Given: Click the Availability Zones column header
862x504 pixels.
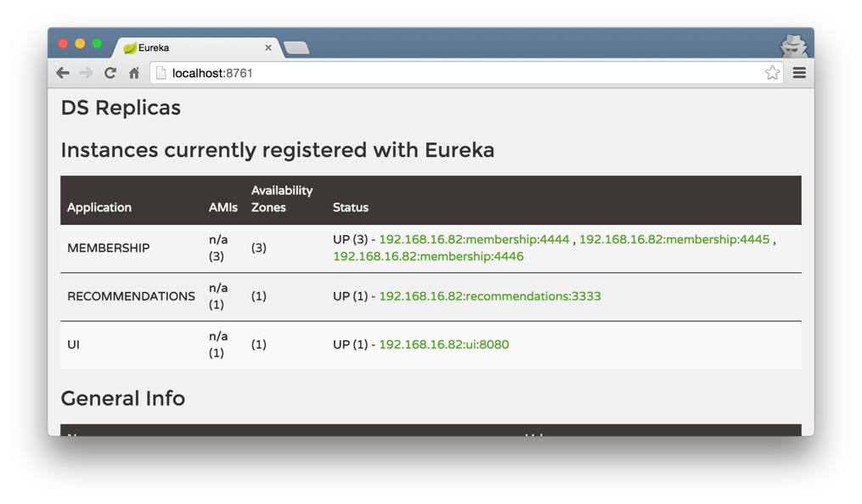Looking at the screenshot, I should tap(281, 199).
